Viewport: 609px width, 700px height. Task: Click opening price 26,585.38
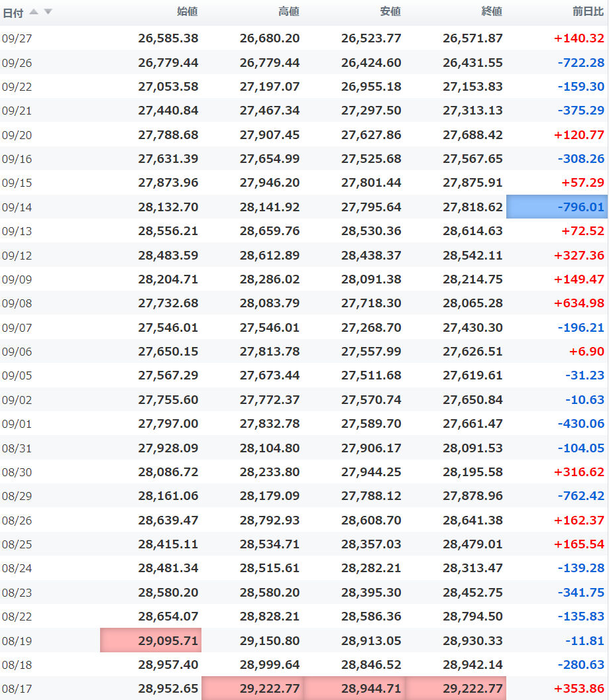pos(168,38)
